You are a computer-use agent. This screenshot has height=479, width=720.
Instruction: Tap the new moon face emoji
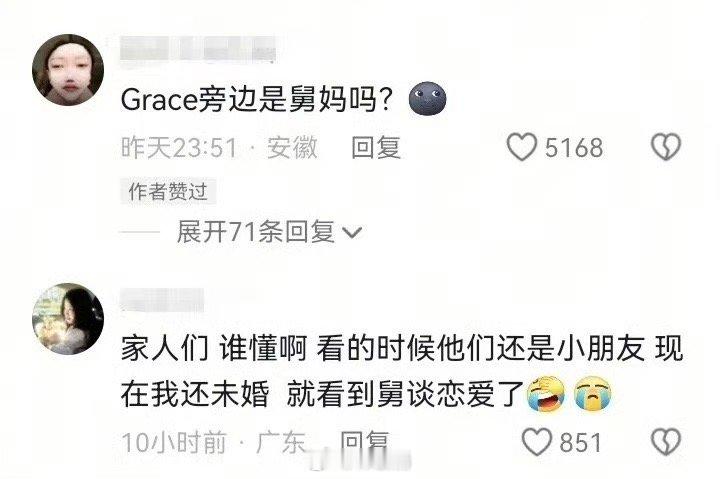tap(428, 99)
